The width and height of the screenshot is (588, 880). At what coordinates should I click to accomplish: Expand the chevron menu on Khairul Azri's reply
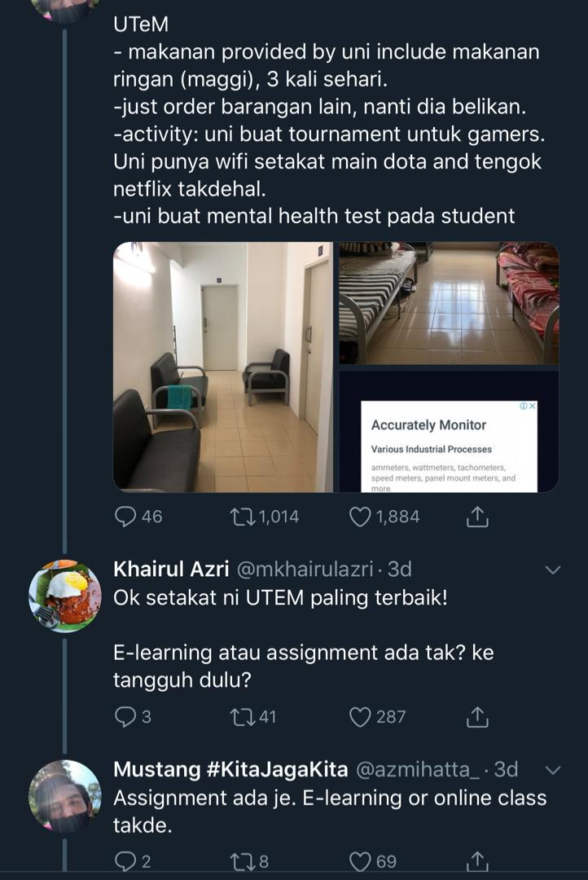(555, 569)
